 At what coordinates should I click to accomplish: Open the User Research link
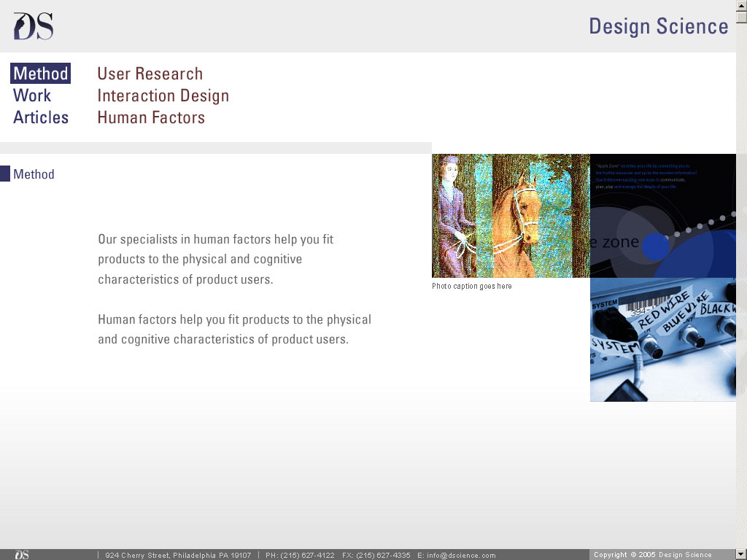click(x=150, y=74)
